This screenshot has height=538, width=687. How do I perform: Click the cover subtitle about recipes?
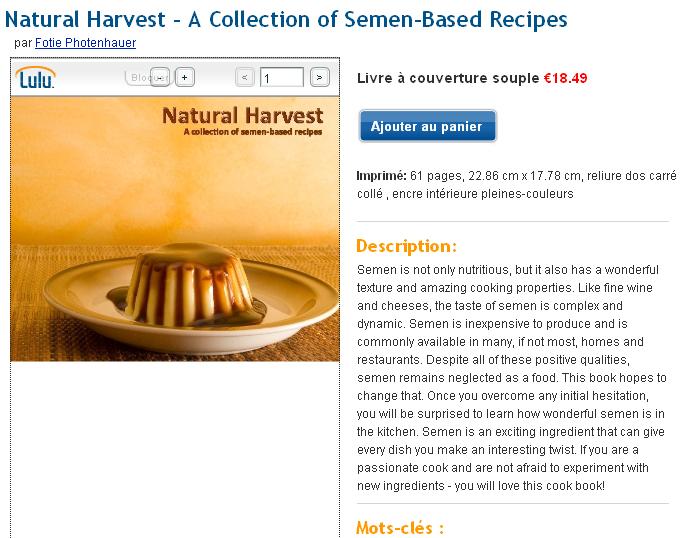(x=253, y=132)
